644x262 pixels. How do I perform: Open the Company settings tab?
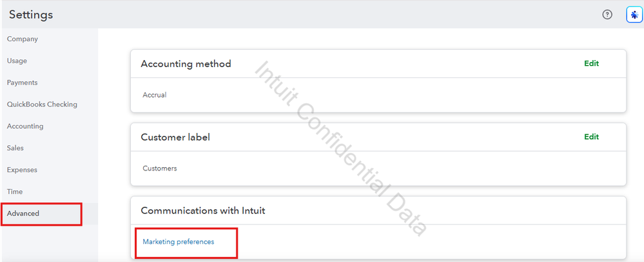(23, 39)
